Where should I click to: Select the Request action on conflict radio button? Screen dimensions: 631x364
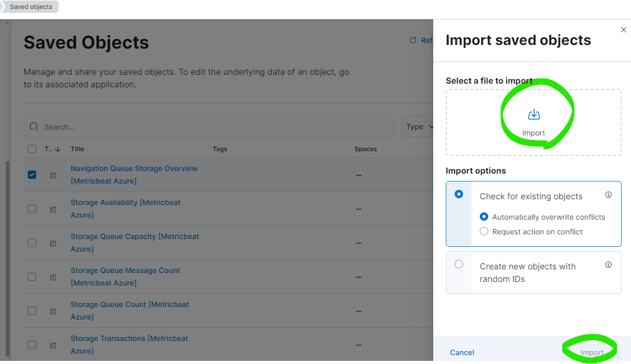pyautogui.click(x=484, y=231)
